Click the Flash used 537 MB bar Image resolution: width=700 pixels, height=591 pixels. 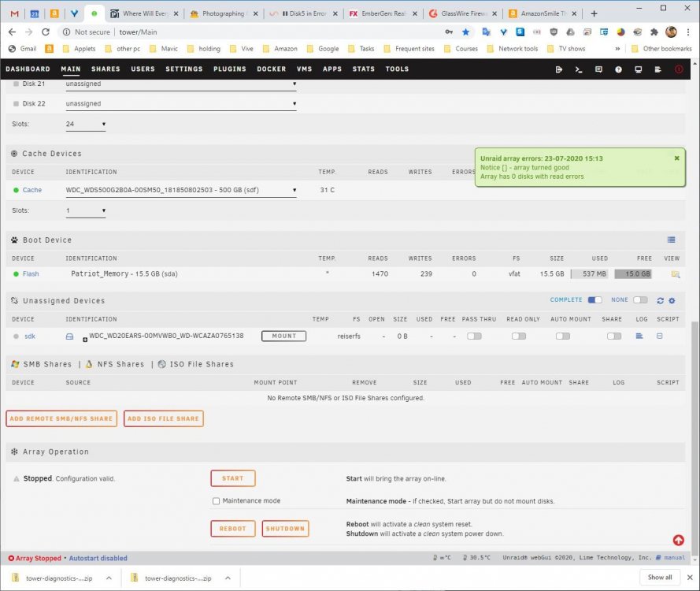pos(590,274)
